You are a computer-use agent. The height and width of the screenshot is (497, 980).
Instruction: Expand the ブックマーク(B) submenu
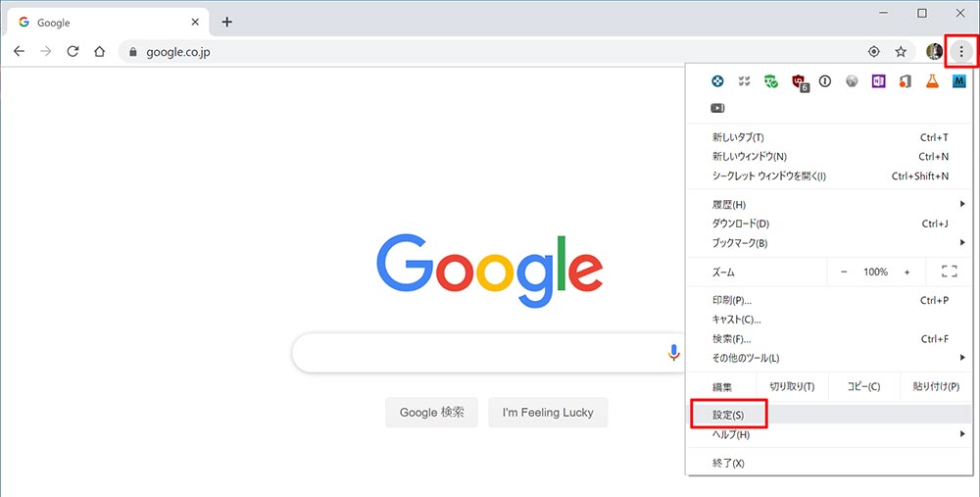[x=829, y=243]
